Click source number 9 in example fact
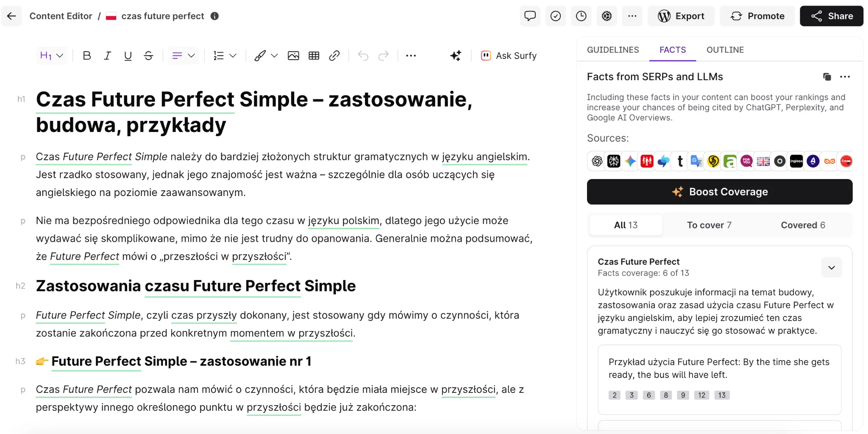The image size is (868, 434). tap(683, 395)
